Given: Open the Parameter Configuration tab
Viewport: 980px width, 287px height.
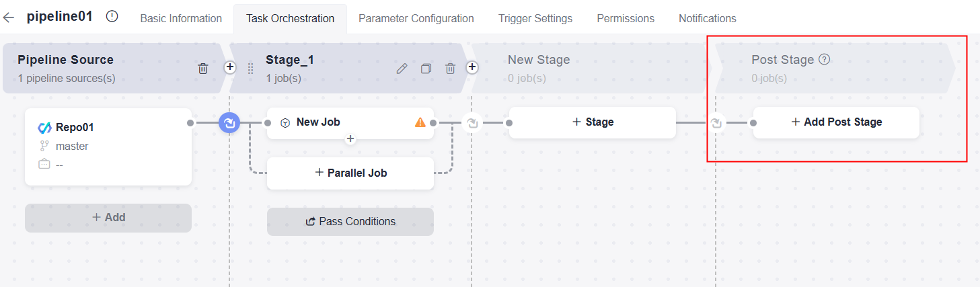Looking at the screenshot, I should pyautogui.click(x=416, y=18).
